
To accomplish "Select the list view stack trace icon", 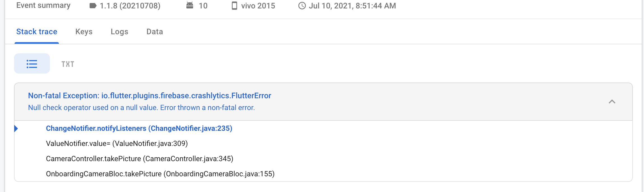I will pos(32,64).
